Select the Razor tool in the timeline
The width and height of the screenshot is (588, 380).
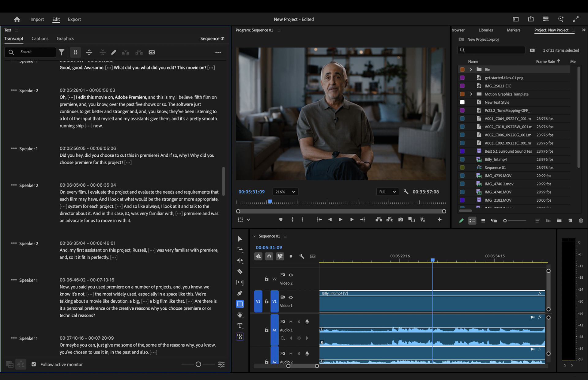point(240,271)
